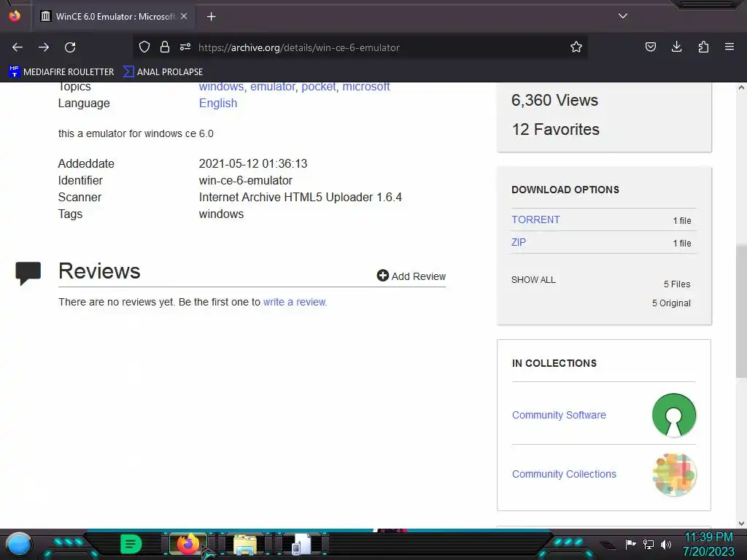This screenshot has width=747, height=560.
Task: Click the green Community Software logo thumbnail
Action: pyautogui.click(x=673, y=415)
